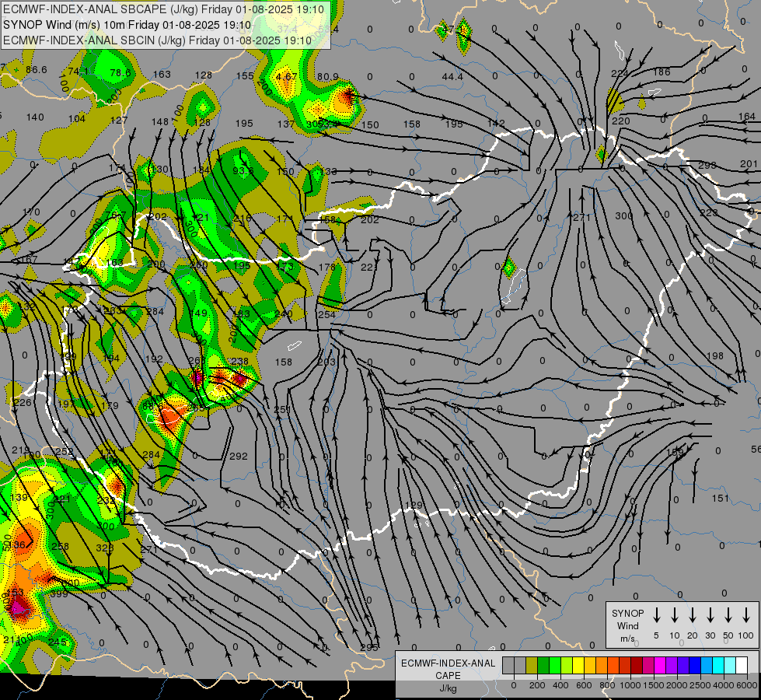This screenshot has height=700, width=761.
Task: Click the '1000' tick on CAPE color scale
Action: tap(630, 685)
